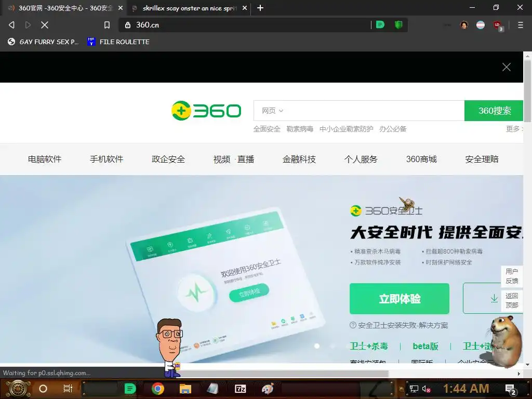Open the browser hamburger menu
The width and height of the screenshot is (532, 399).
coord(521,25)
